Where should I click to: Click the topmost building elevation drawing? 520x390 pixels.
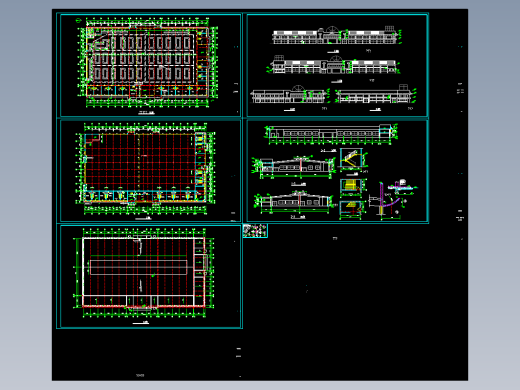[x=337, y=36]
